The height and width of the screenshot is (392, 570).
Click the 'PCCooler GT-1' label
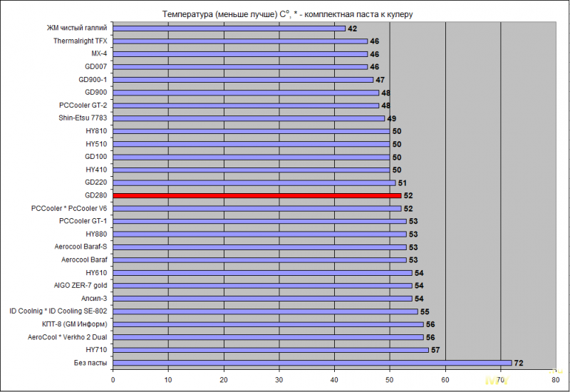point(83,221)
